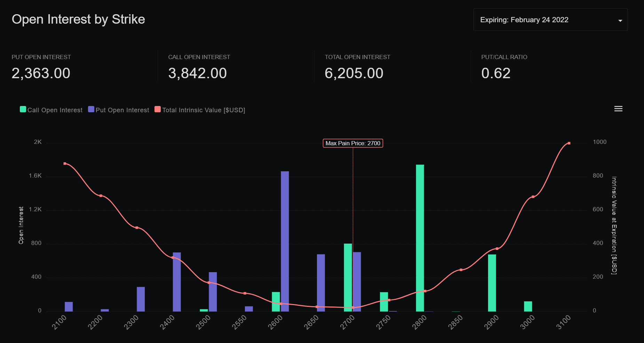644x343 pixels.
Task: Click the purple put bar at 2650 strike
Action: click(x=321, y=283)
